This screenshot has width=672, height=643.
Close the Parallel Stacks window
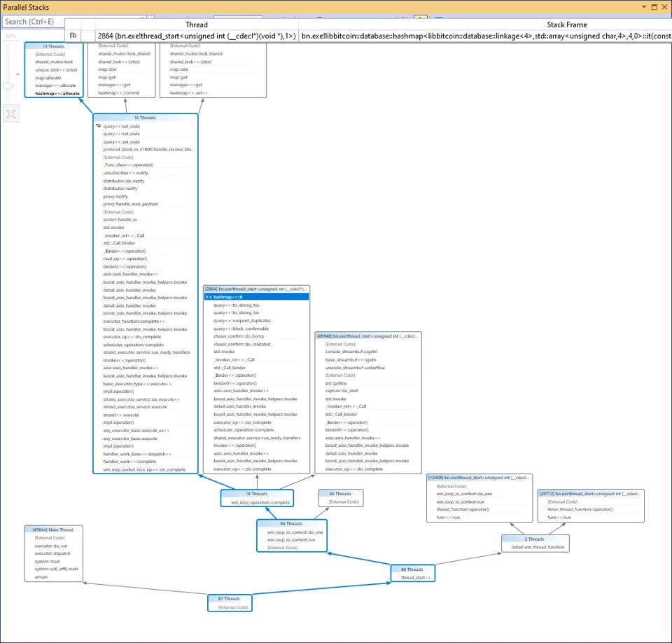pos(664,7)
